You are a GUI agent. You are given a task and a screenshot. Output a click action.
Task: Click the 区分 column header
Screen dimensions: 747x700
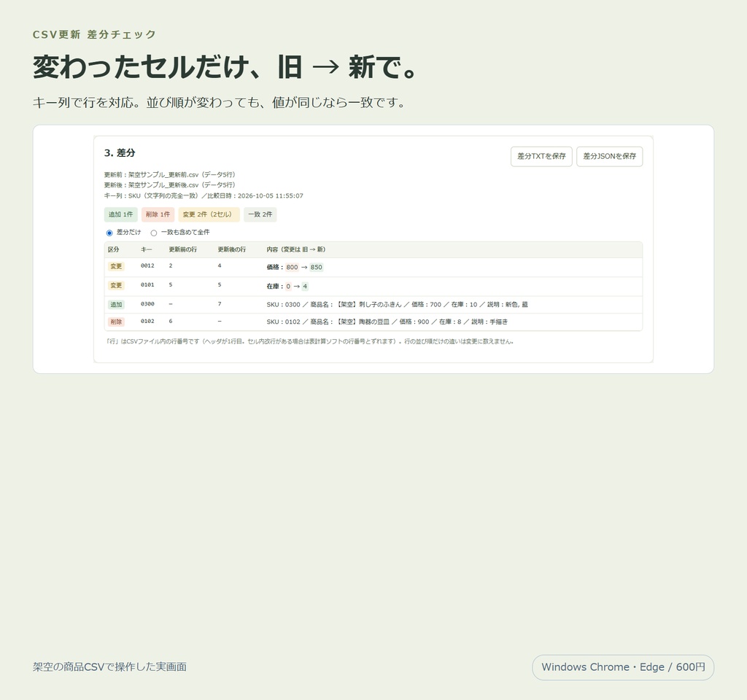113,249
